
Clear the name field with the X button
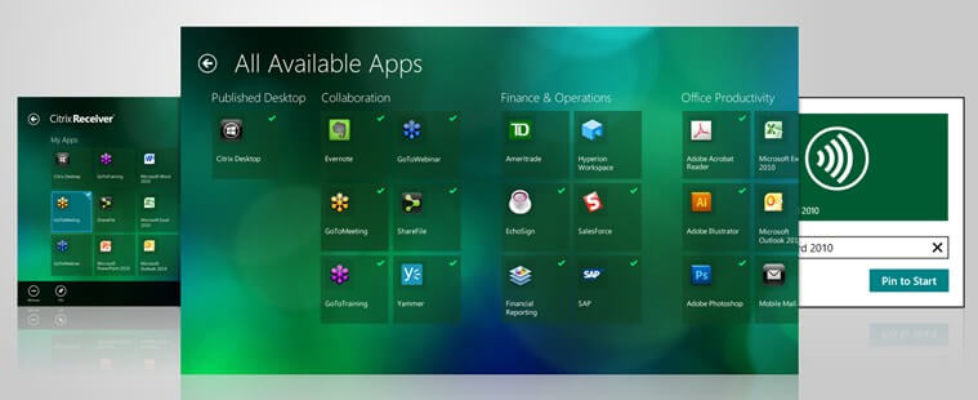pyautogui.click(x=937, y=248)
